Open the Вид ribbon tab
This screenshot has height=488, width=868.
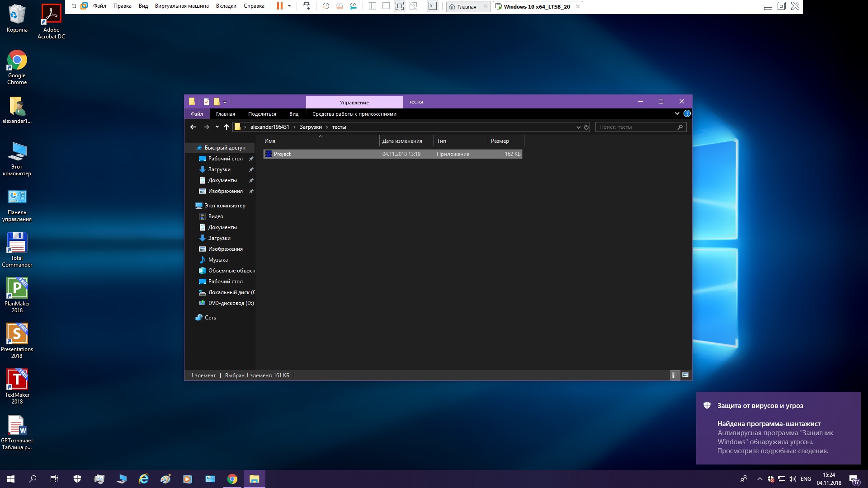click(293, 114)
